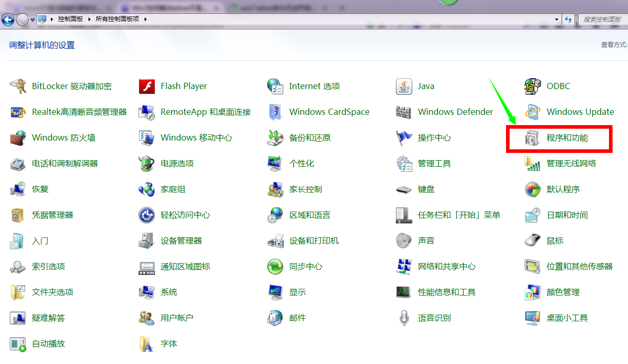Open the 语音识别 microphone icon
This screenshot has height=364, width=628.
pos(404,318)
